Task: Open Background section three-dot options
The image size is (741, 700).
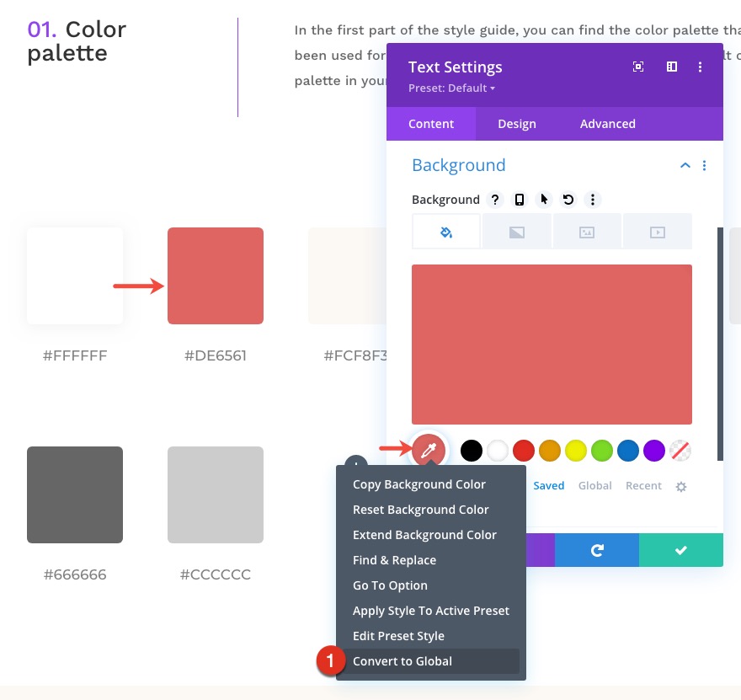Action: click(704, 165)
